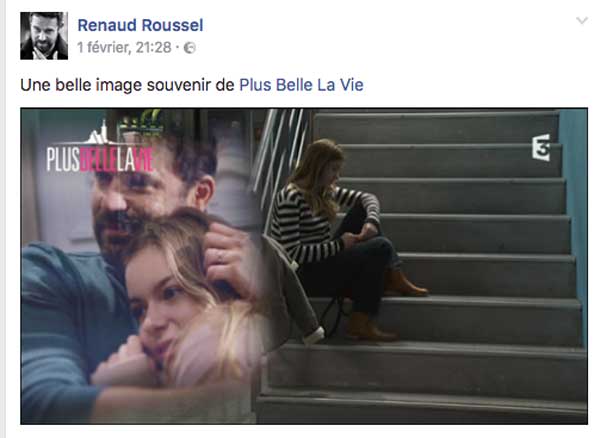Open the Plus Belle La Vie page link
This screenshot has height=438, width=600.
point(301,85)
